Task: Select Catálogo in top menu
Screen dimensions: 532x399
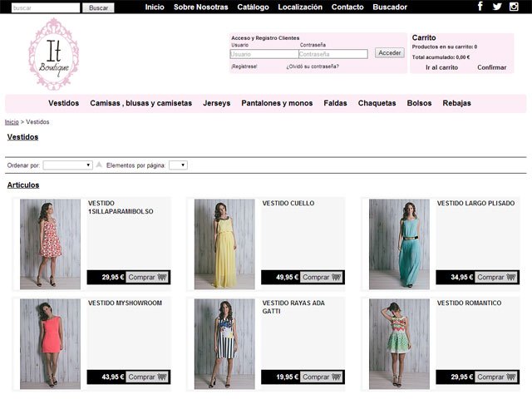Action: [x=253, y=7]
